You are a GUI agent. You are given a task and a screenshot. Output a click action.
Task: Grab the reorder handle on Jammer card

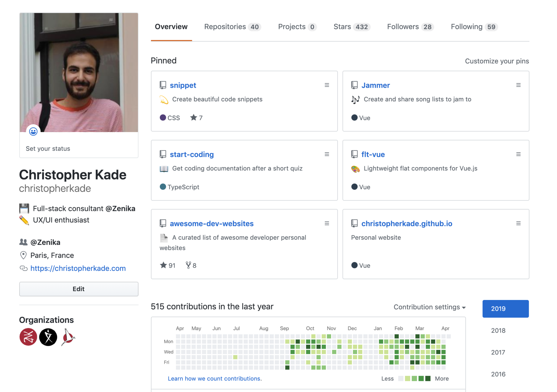[518, 85]
